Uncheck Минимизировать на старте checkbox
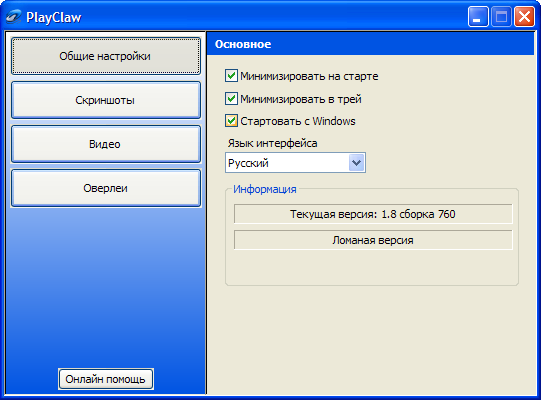This screenshot has width=541, height=400. point(231,76)
